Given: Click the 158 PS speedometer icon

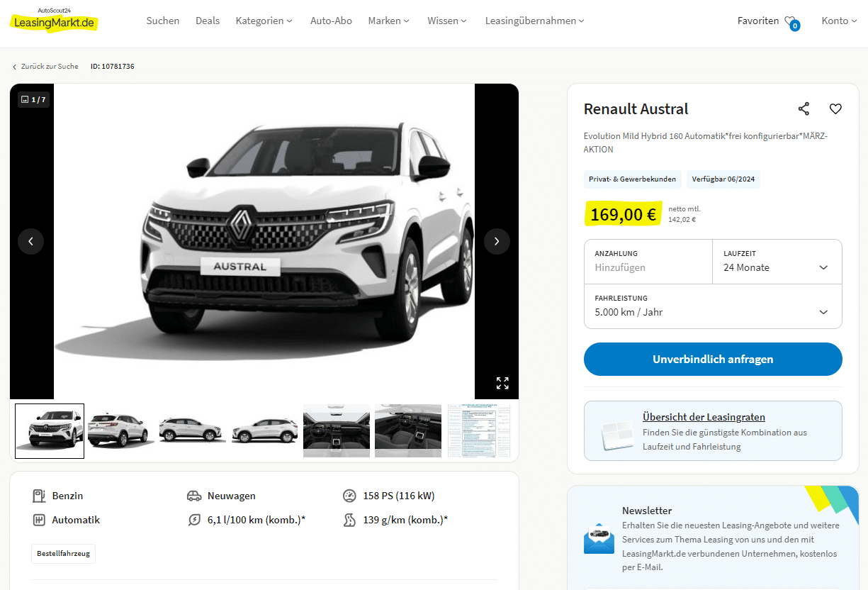Looking at the screenshot, I should (x=349, y=496).
